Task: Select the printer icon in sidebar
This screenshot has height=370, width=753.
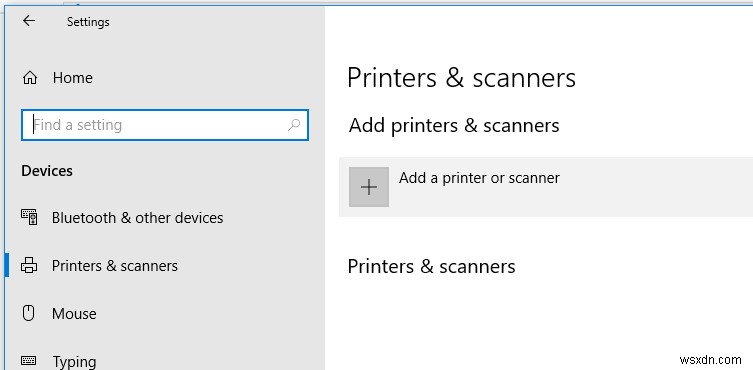Action: pos(29,266)
